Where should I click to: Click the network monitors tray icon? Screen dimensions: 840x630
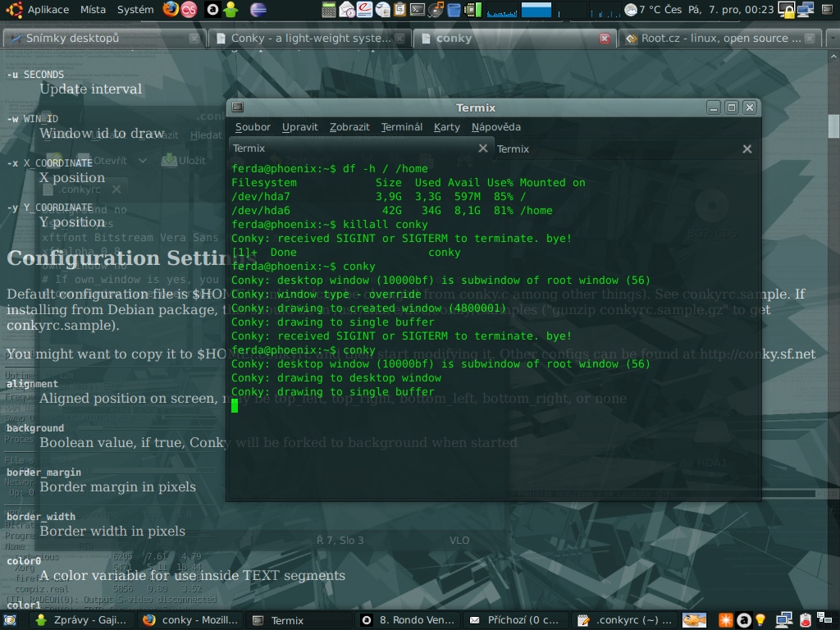(x=784, y=620)
